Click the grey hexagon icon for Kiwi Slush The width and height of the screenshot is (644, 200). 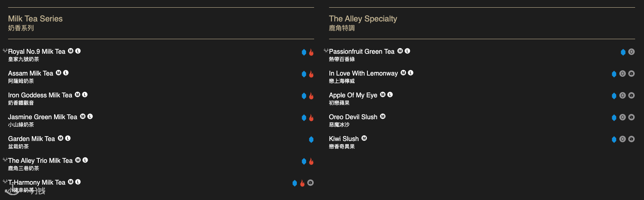point(623,139)
